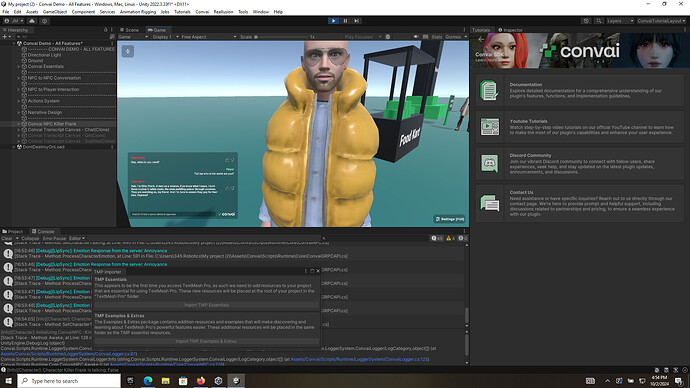Open the account dropdown in toolbar
The height and width of the screenshot is (388, 690).
[x=15, y=21]
